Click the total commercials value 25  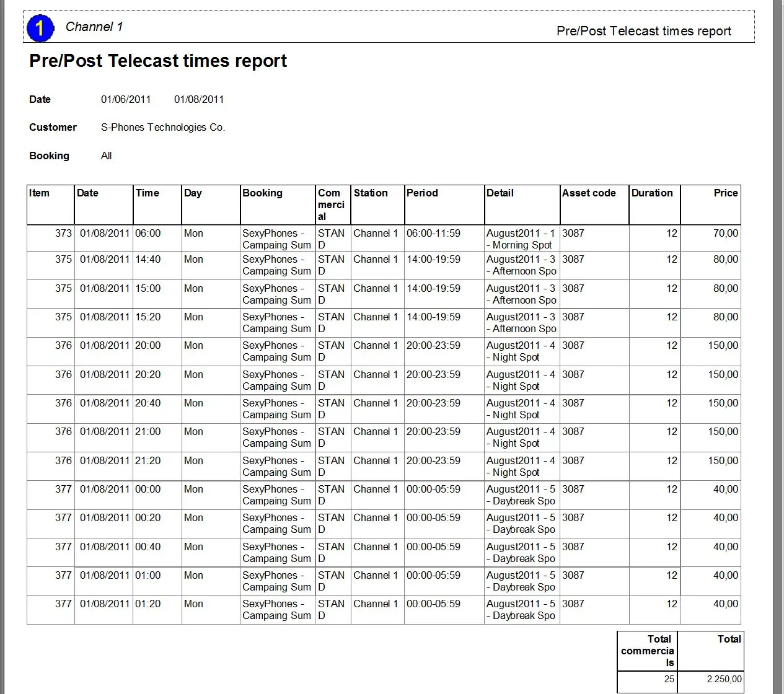coord(669,679)
